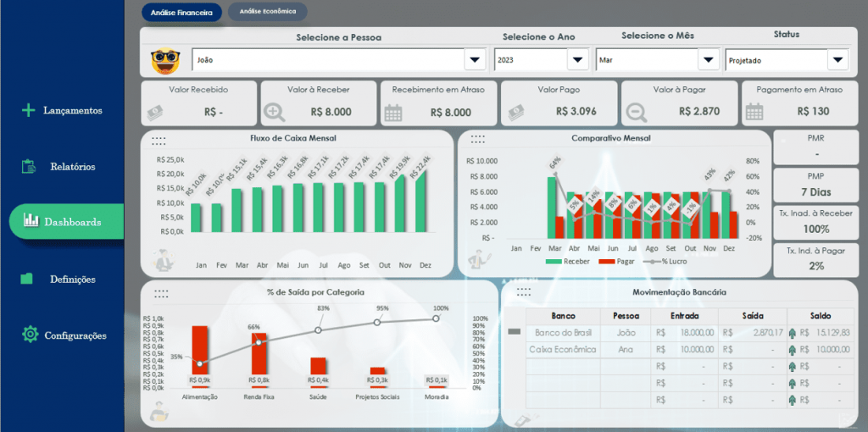The image size is (868, 432).
Task: Click the Valor à Receber magnifier icon
Action: [274, 113]
